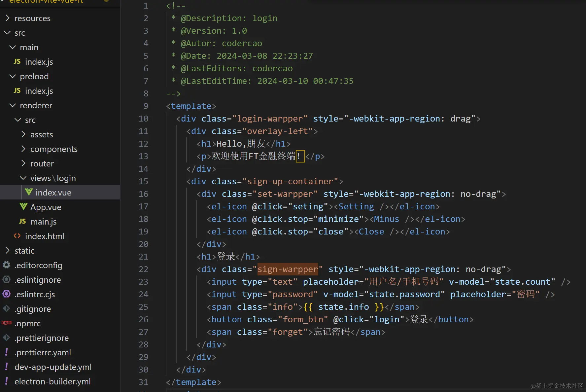
Task: Collapse the src folder under renderer
Action: click(x=18, y=120)
